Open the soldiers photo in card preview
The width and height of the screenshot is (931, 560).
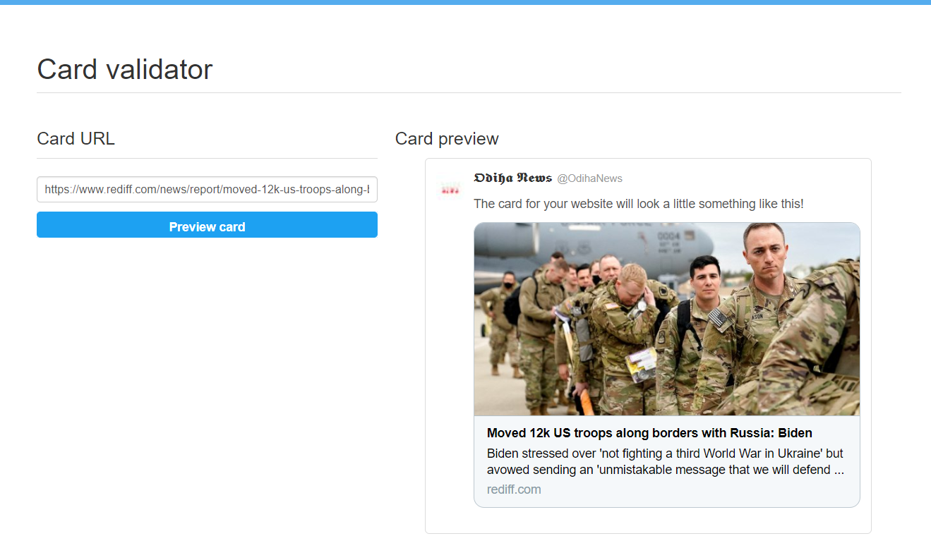click(667, 319)
